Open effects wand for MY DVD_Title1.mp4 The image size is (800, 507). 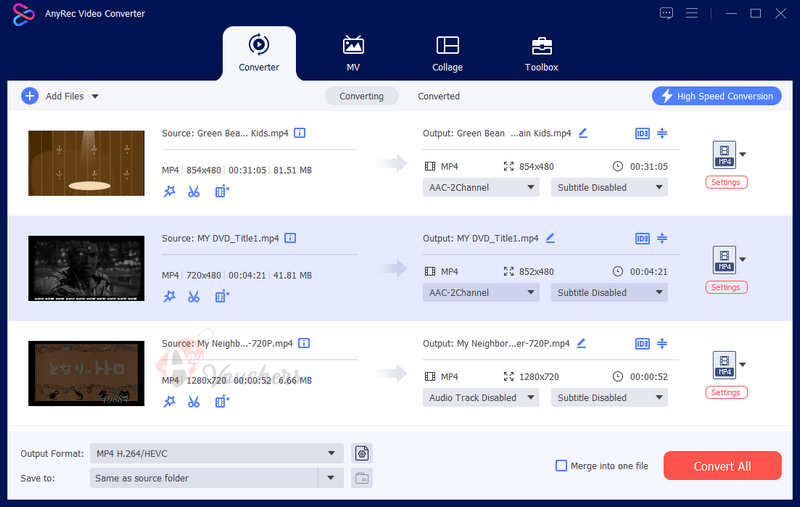169,297
